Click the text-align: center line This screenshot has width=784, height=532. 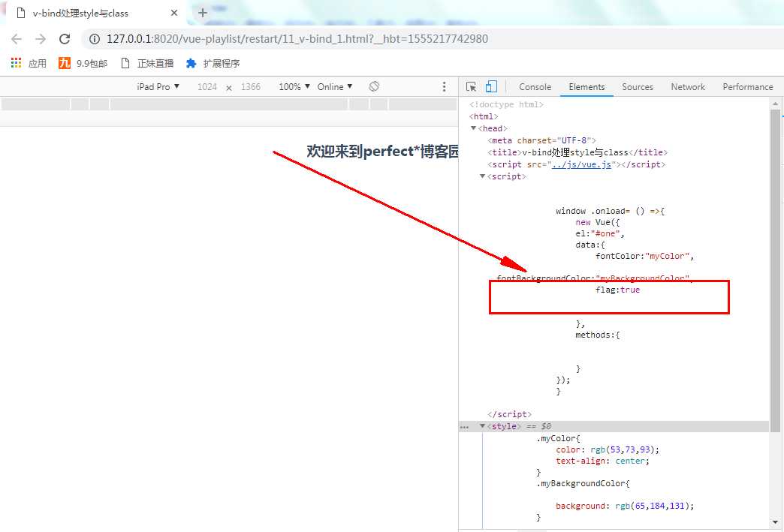click(602, 461)
